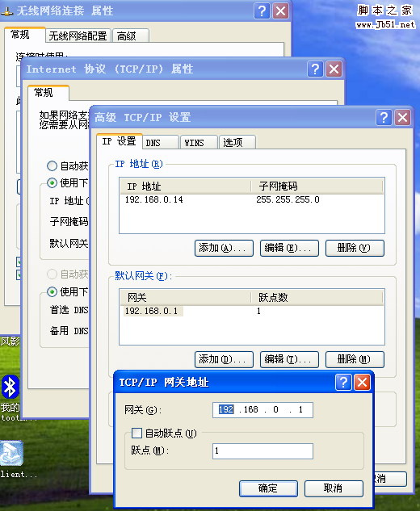Select 使用下 IP address radio button
420x511 pixels.
(x=52, y=182)
